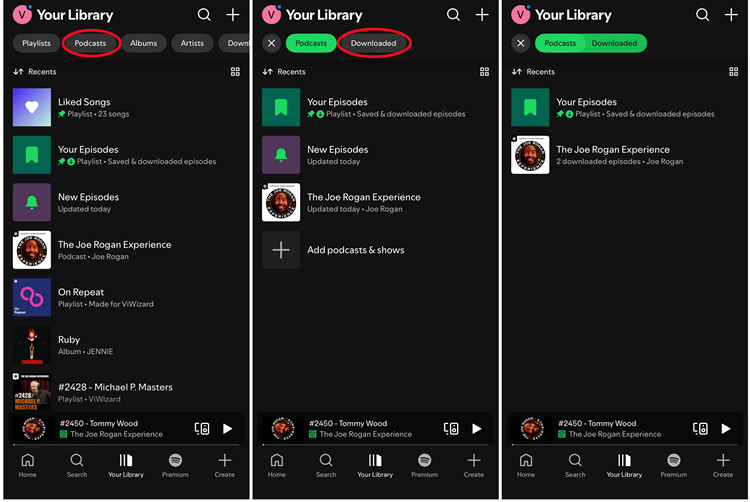Open device connect icon in left mini player

click(202, 428)
